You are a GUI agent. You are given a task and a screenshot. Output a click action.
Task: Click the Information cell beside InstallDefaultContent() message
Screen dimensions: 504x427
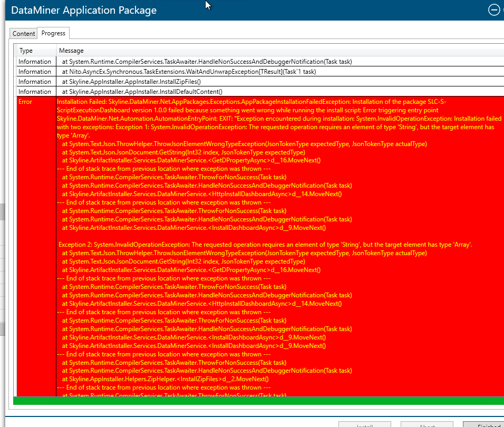tap(36, 92)
